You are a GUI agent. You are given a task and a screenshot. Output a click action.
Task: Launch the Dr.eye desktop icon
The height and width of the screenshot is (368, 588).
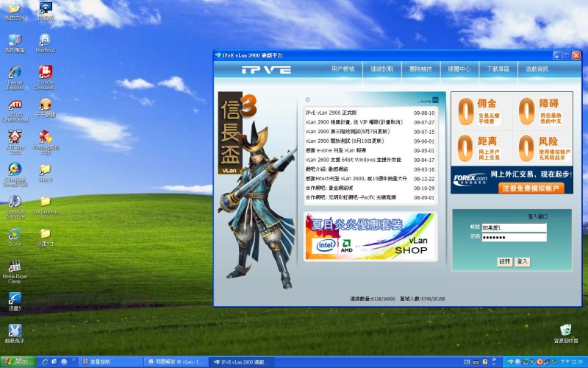pyautogui.click(x=15, y=236)
